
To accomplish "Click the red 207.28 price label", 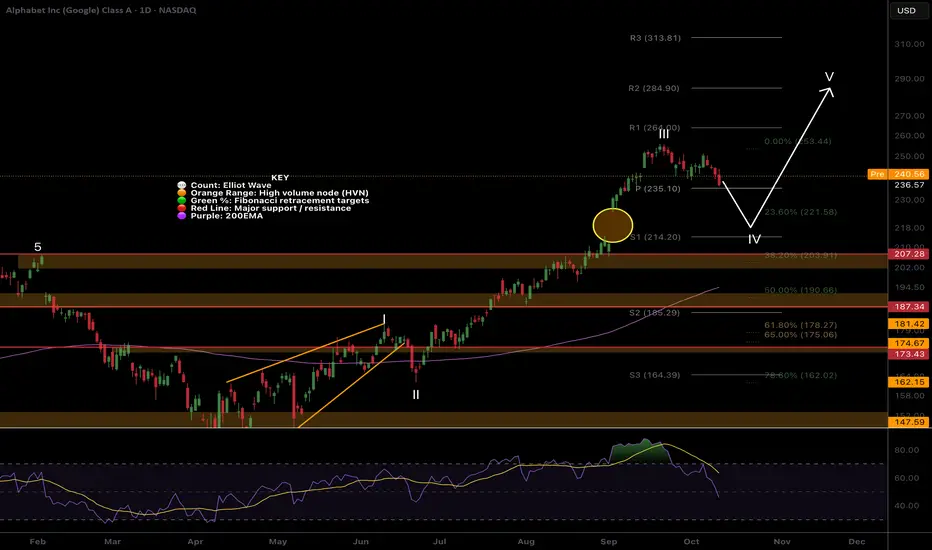I will [x=909, y=254].
